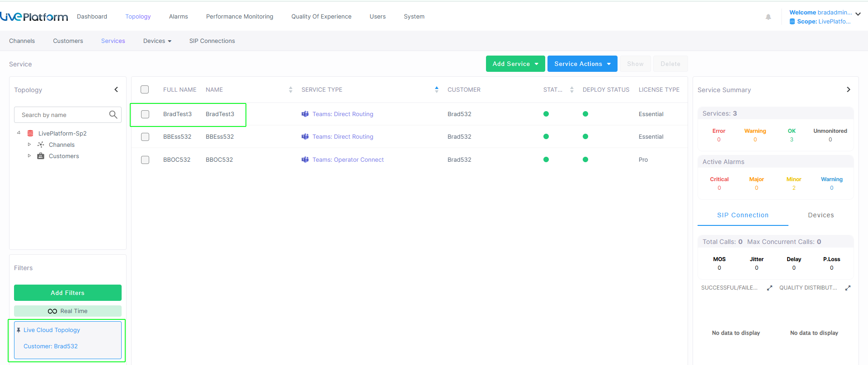Expand the QUALITY DISTRIBUTION chart to full view

848,288
